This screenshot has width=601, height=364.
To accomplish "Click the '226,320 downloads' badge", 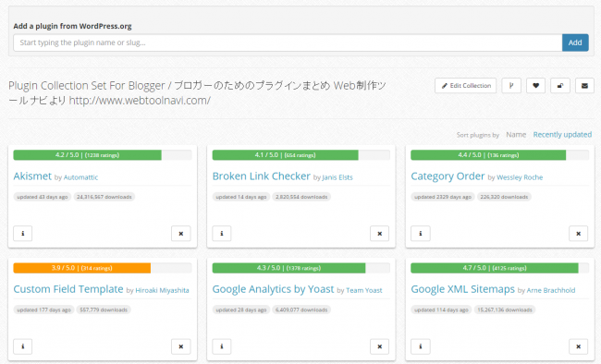I will tap(504, 197).
